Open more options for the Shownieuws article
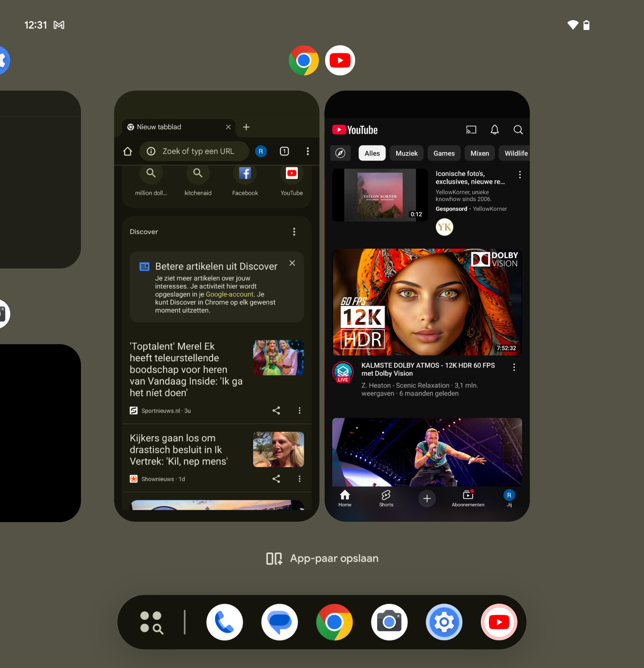The image size is (644, 668). pyautogui.click(x=300, y=479)
